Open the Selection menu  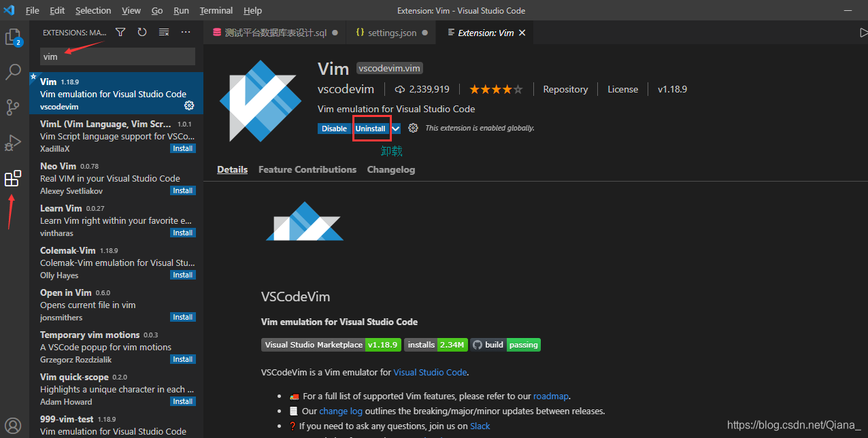pyautogui.click(x=93, y=11)
